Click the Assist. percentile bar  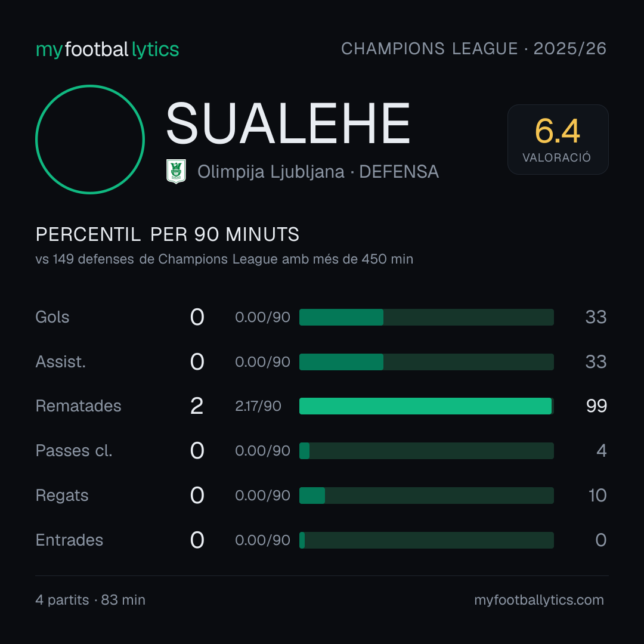pyautogui.click(x=426, y=362)
